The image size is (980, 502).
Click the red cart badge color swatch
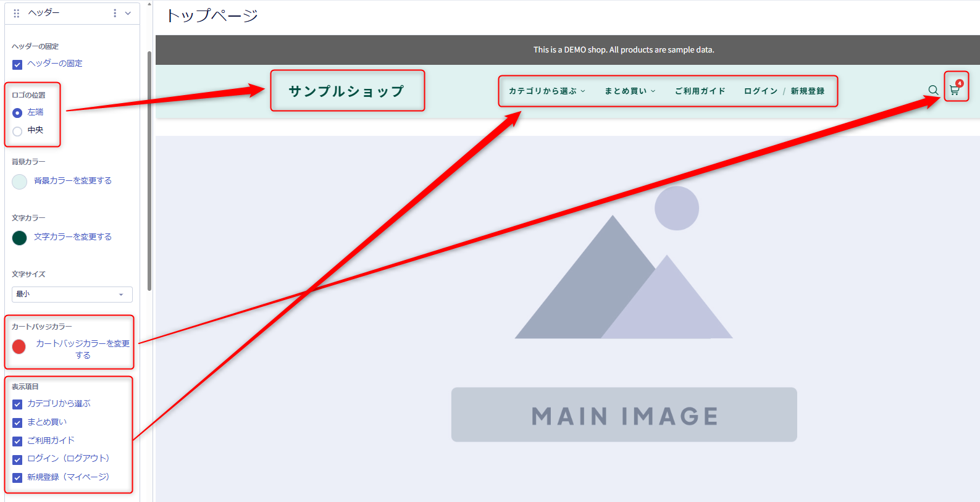[x=19, y=347]
